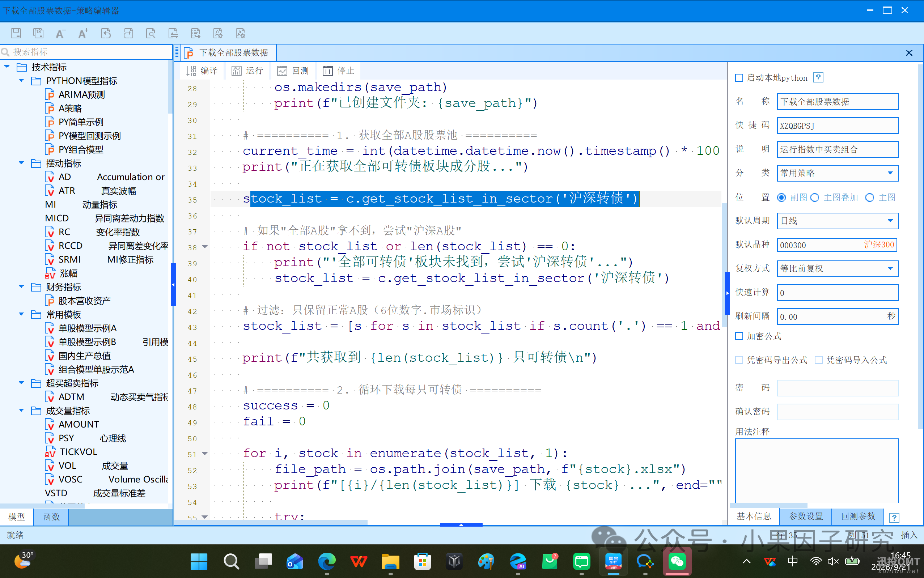The image size is (924, 578).
Task: Select the 主图 radio button
Action: [870, 197]
